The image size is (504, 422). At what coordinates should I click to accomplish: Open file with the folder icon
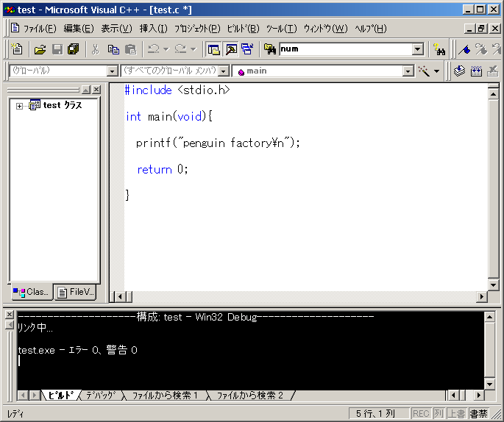pos(40,49)
